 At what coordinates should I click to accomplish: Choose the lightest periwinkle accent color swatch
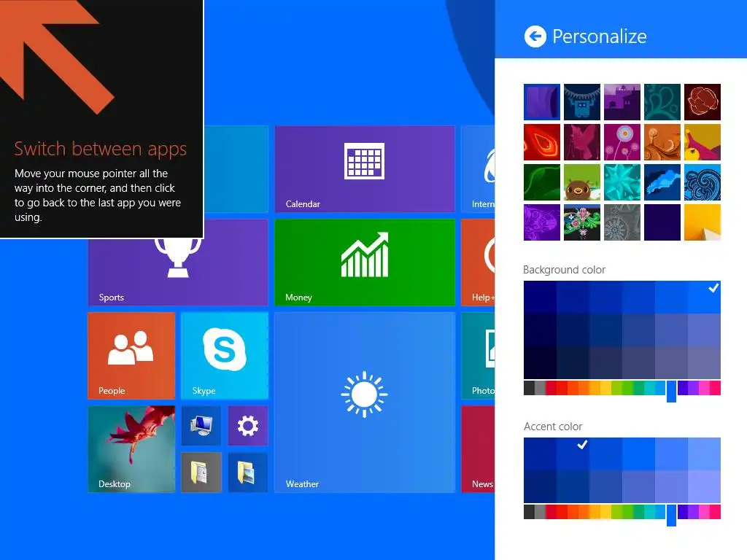(704, 486)
